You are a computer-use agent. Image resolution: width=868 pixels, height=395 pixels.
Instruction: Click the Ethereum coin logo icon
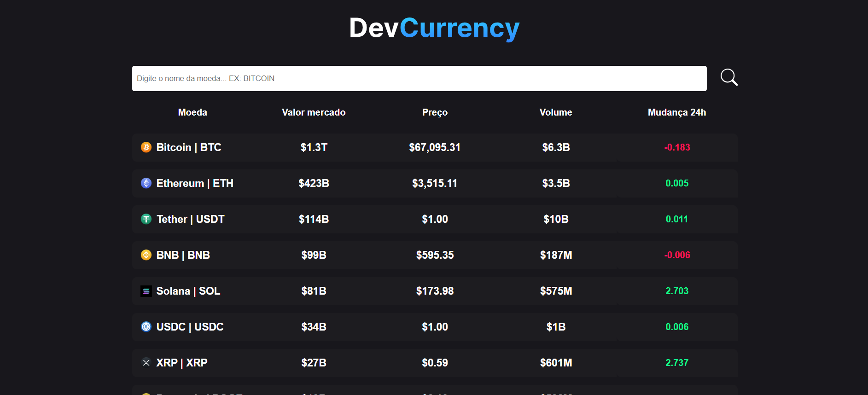click(146, 183)
